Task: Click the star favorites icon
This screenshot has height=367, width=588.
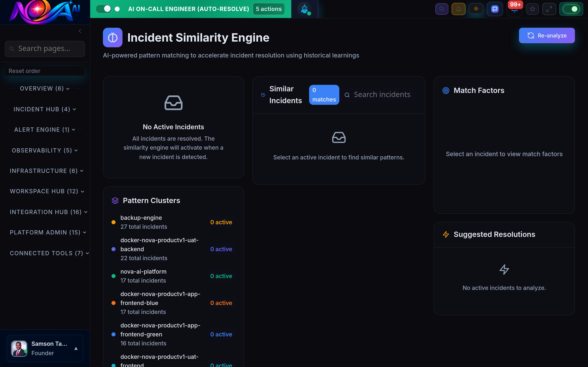Action: point(532,9)
